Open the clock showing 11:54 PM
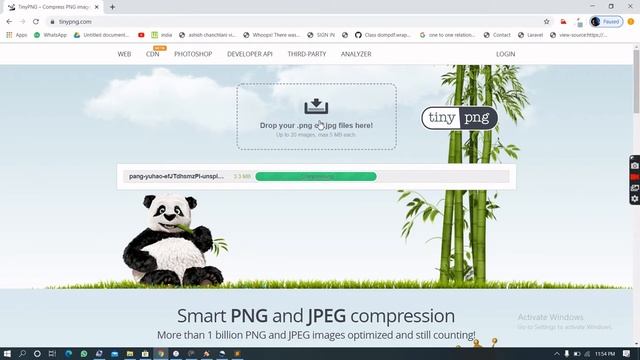This screenshot has height=360, width=640. (605, 353)
